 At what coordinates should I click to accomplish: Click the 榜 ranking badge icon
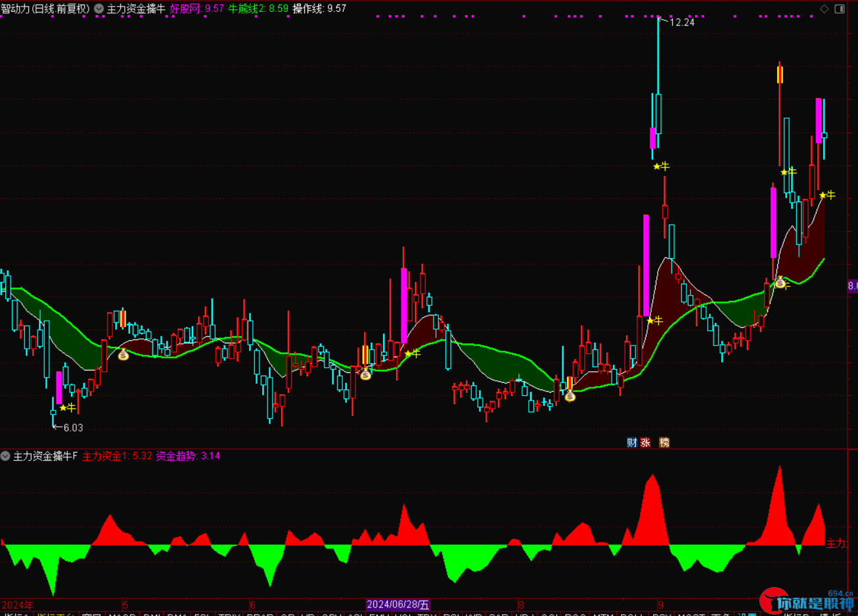click(664, 443)
